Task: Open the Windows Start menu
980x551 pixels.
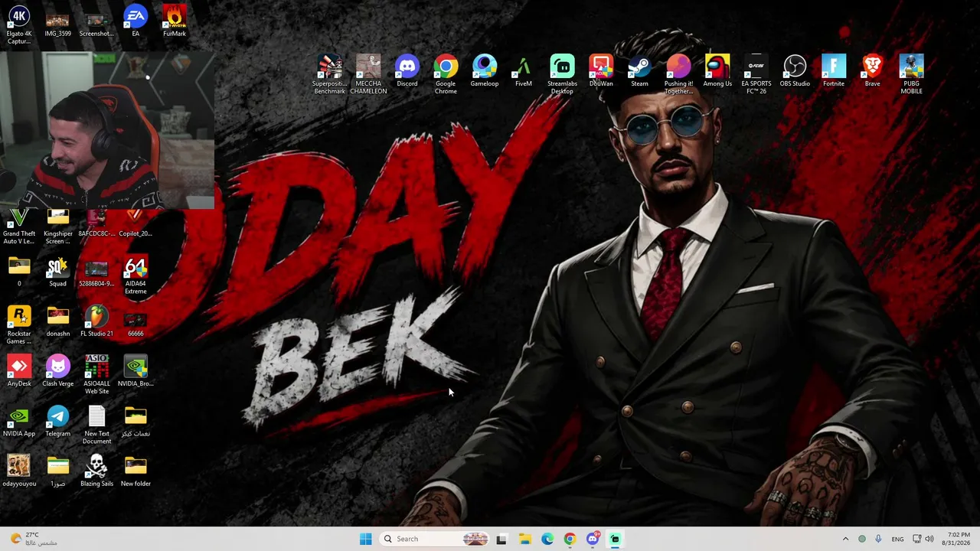Action: (366, 539)
